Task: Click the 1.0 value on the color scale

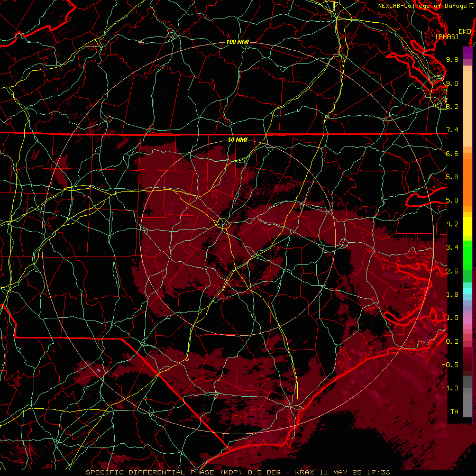Action: point(452,318)
